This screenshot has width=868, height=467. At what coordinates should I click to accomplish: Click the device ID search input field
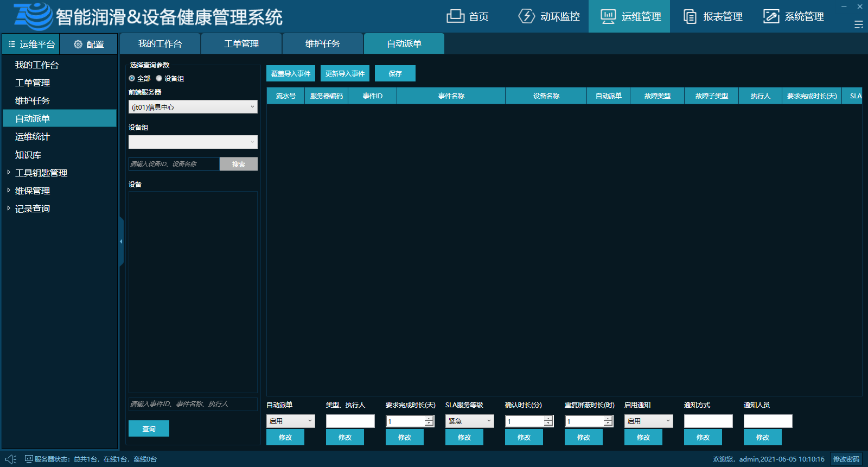point(174,164)
